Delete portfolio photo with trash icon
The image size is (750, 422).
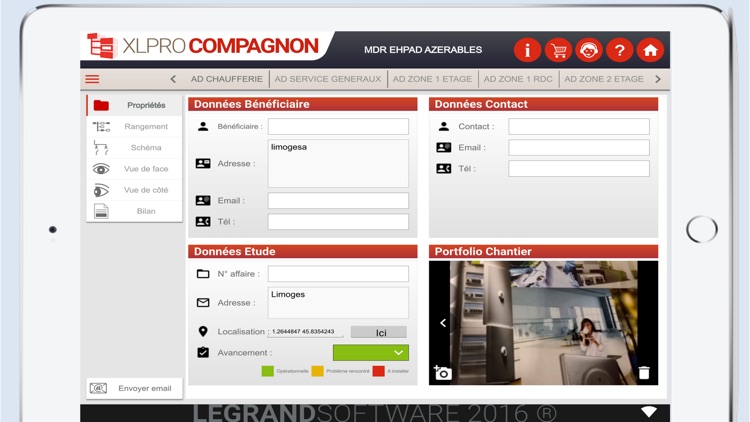(x=644, y=372)
